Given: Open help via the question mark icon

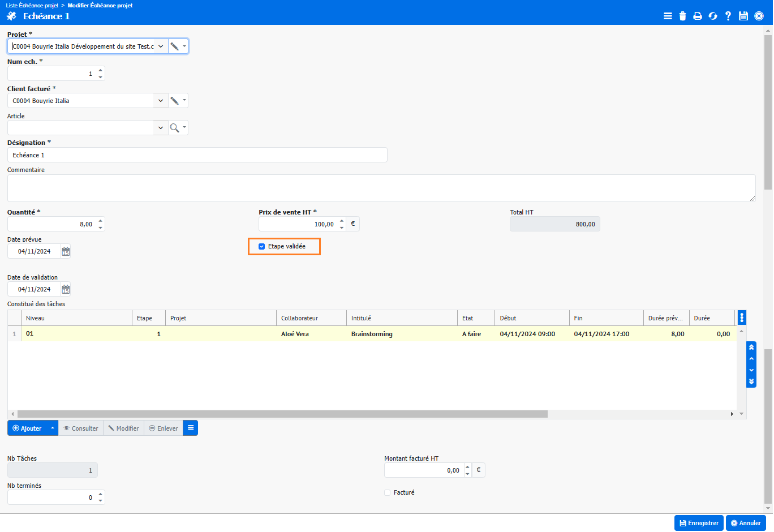Looking at the screenshot, I should 728,16.
